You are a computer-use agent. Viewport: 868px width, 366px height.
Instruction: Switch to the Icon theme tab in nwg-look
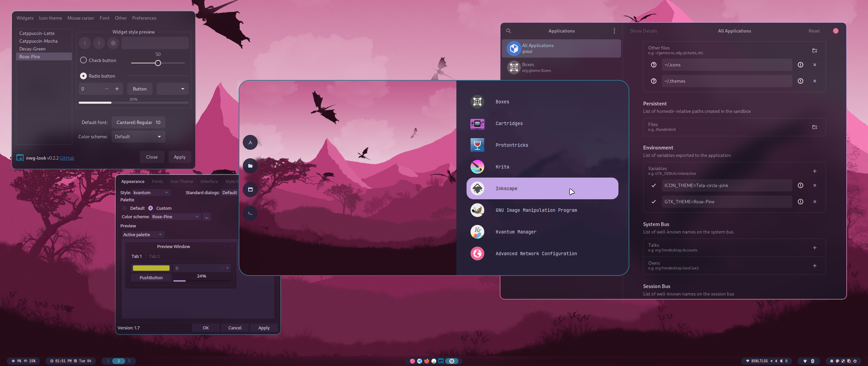50,18
